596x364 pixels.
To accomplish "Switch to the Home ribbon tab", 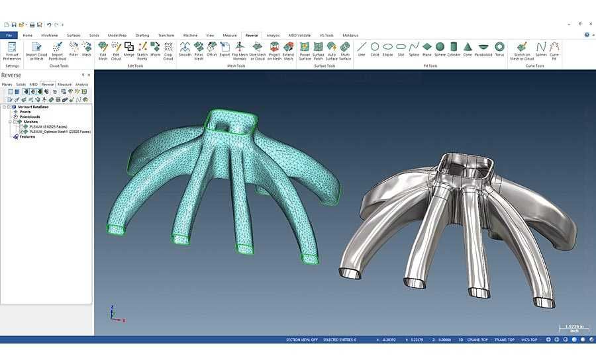I will (x=28, y=35).
